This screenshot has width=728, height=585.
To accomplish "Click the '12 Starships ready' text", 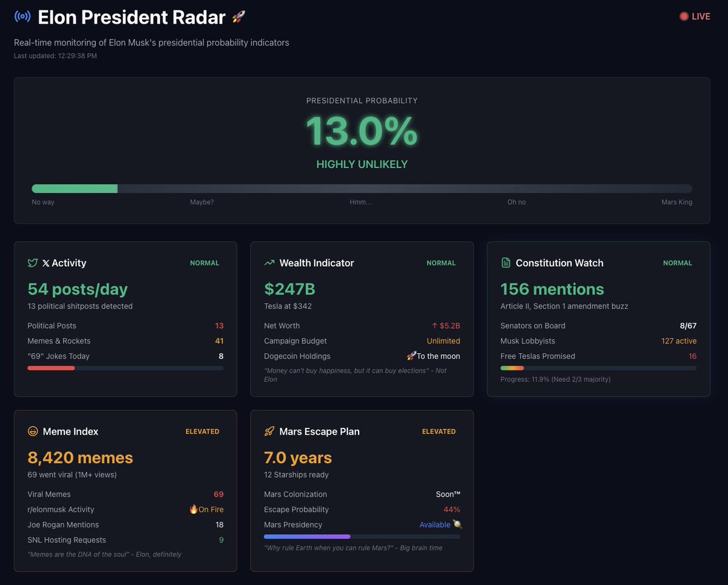I will pyautogui.click(x=296, y=475).
